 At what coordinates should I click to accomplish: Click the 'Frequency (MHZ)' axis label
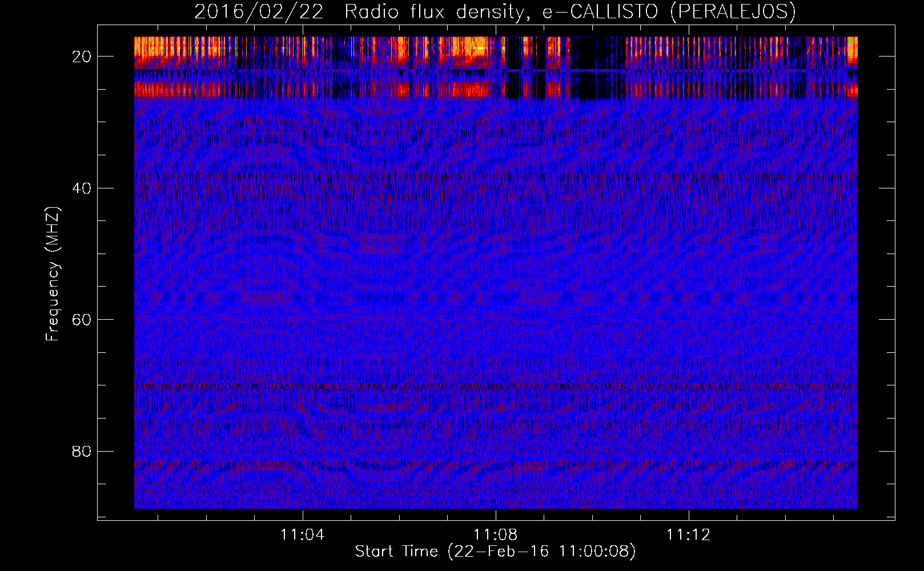53,274
